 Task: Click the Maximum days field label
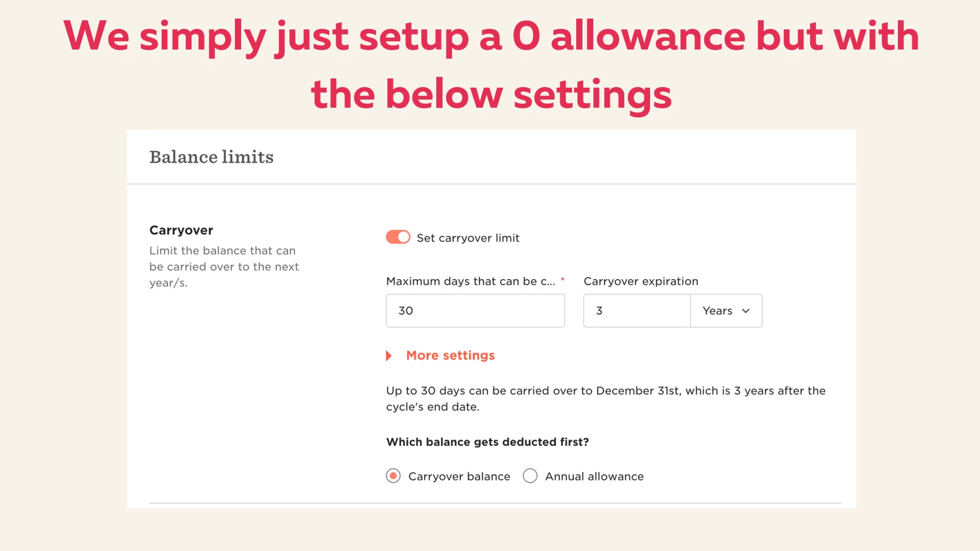pyautogui.click(x=470, y=281)
